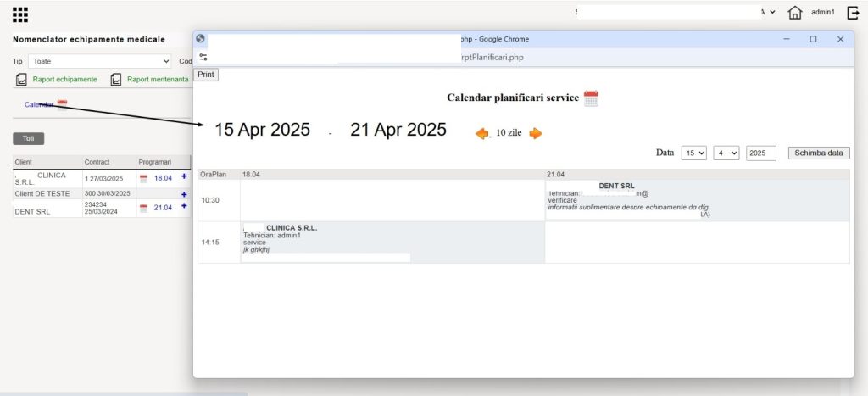Click the Schimba data button
Screen dimensions: 868x396
(x=819, y=153)
